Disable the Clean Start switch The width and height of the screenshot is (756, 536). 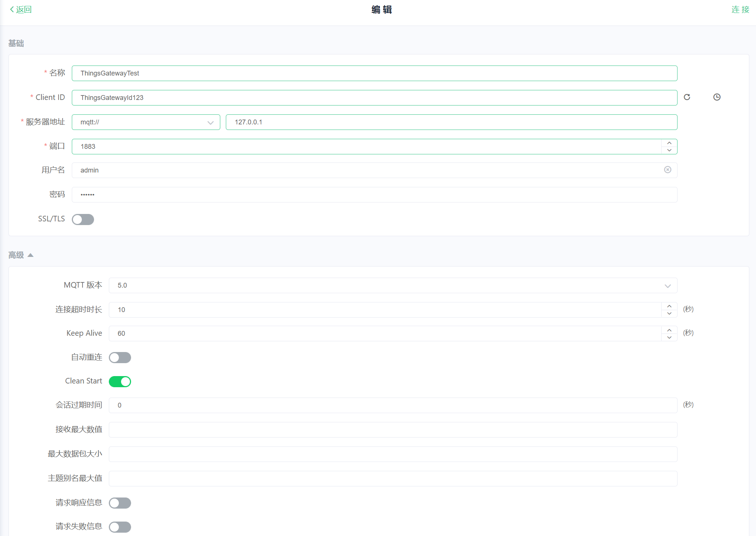[120, 382]
